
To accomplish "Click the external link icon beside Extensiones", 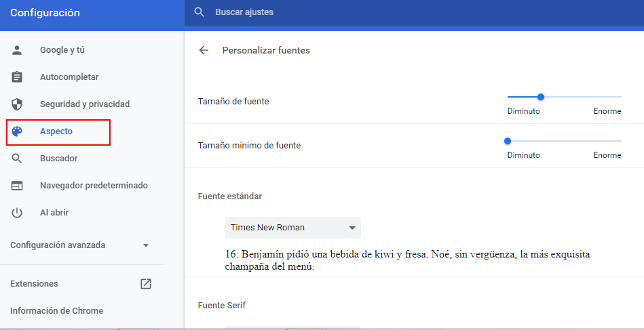I will (x=146, y=284).
